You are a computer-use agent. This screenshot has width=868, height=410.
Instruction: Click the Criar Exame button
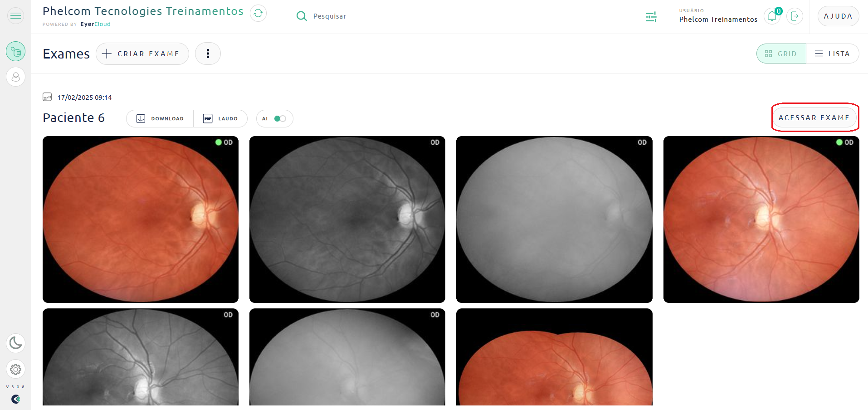click(142, 54)
